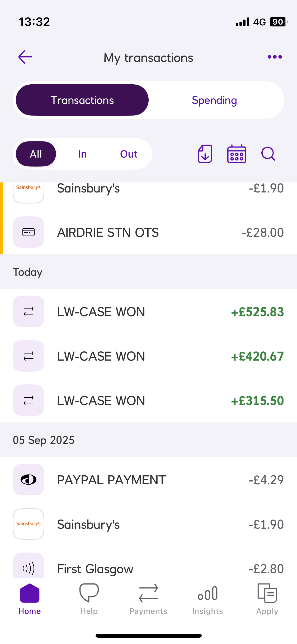Tap the search magnifier icon
297x644 pixels.
point(268,154)
